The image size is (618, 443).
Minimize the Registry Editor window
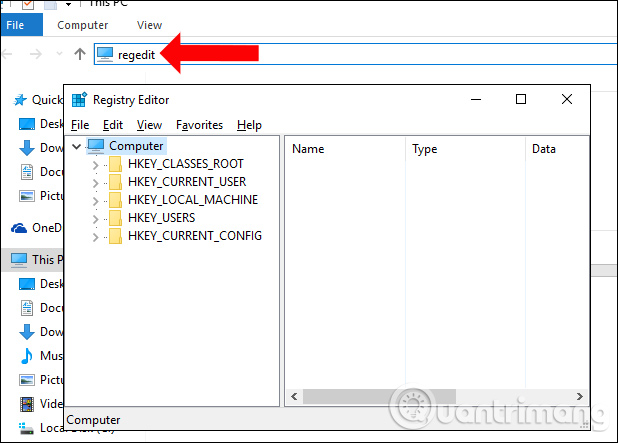[x=476, y=99]
